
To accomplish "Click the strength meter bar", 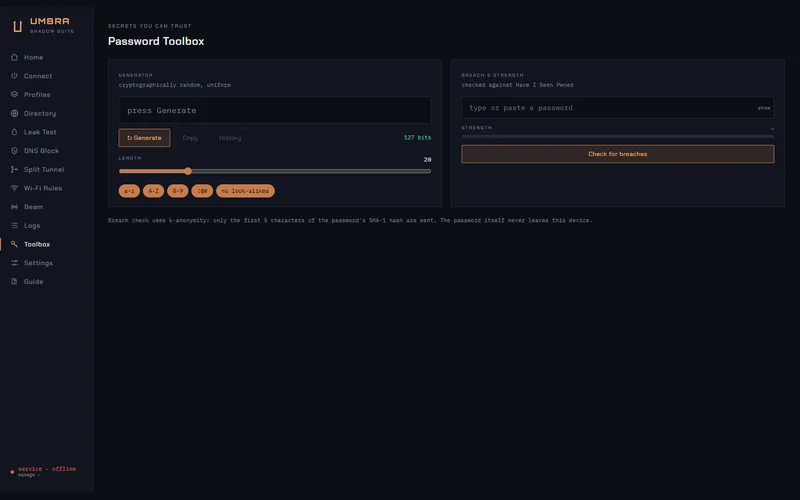I will 617,136.
